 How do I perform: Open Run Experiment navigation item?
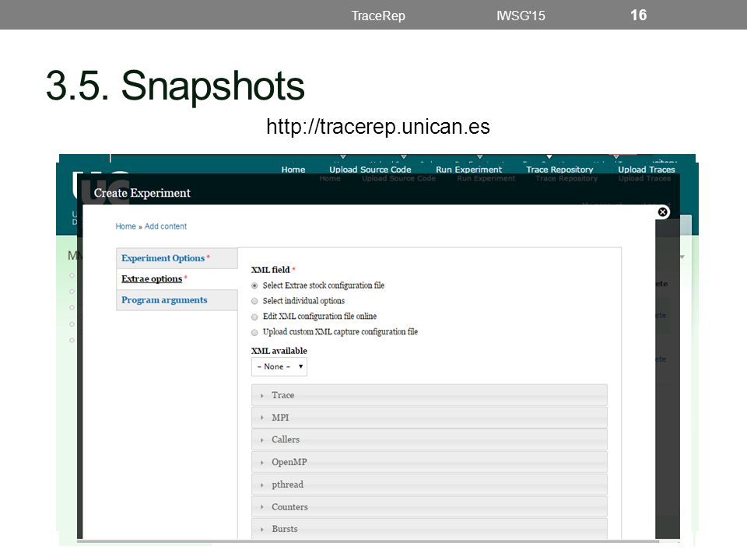pos(468,170)
